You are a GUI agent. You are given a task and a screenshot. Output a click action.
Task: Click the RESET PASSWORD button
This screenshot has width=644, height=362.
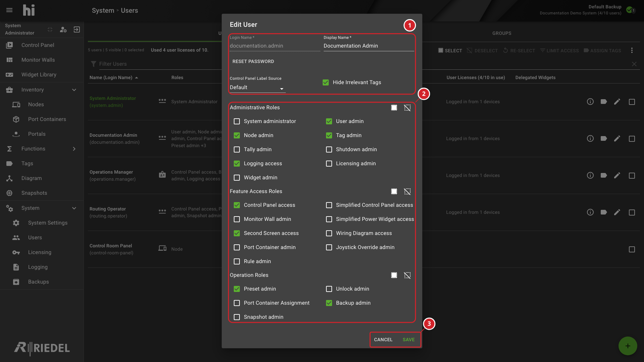point(253,61)
